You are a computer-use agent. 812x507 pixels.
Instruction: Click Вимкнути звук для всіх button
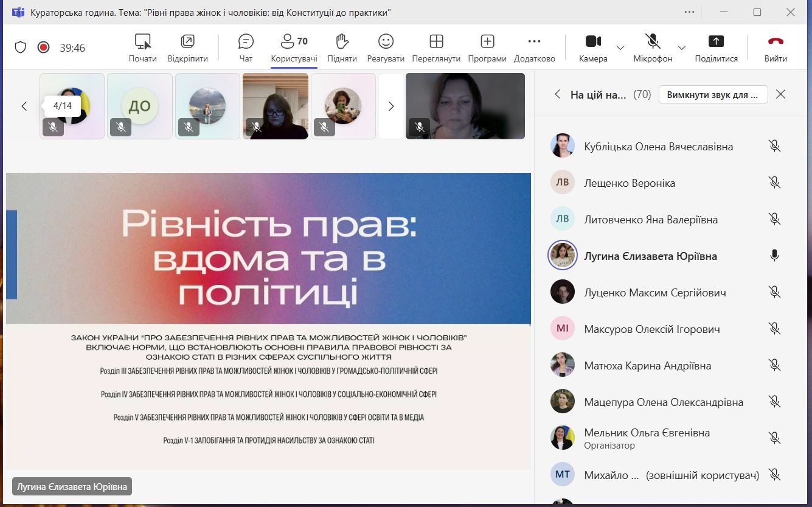[x=713, y=94]
